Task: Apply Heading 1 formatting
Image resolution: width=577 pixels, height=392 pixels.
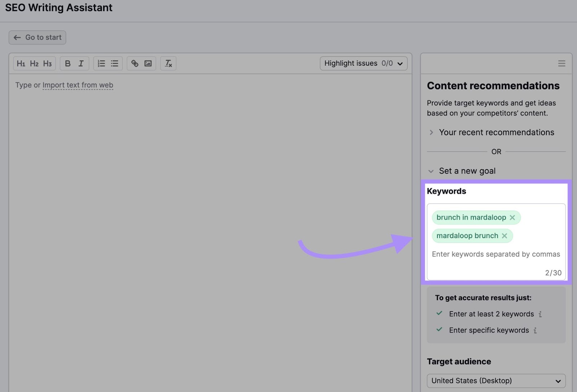Action: [x=21, y=63]
